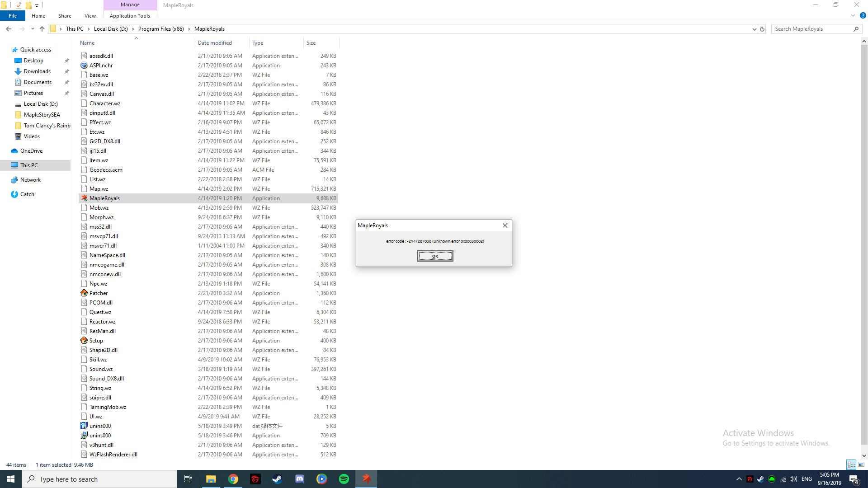This screenshot has width=868, height=488.
Task: Select Catch! in navigation pane
Action: click(x=28, y=194)
